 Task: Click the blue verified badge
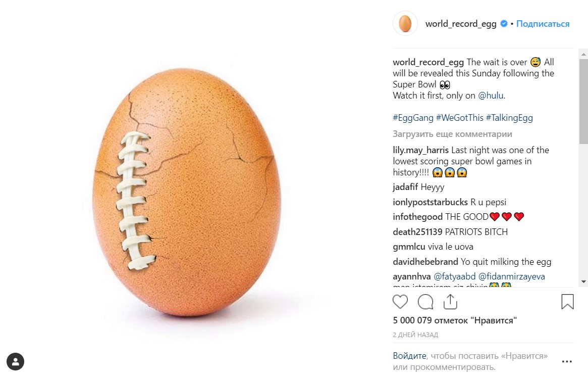point(504,24)
